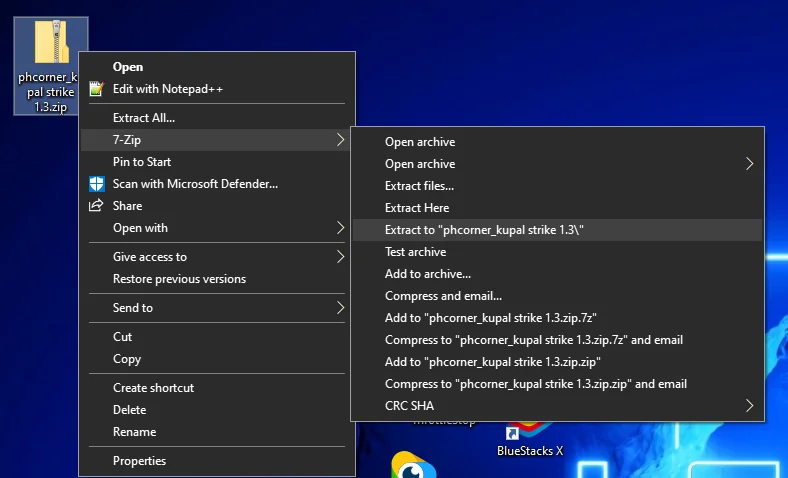Choose Compress to "...1.3.zip.7z" and email
Viewport: 788px width, 478px height.
coord(557,340)
